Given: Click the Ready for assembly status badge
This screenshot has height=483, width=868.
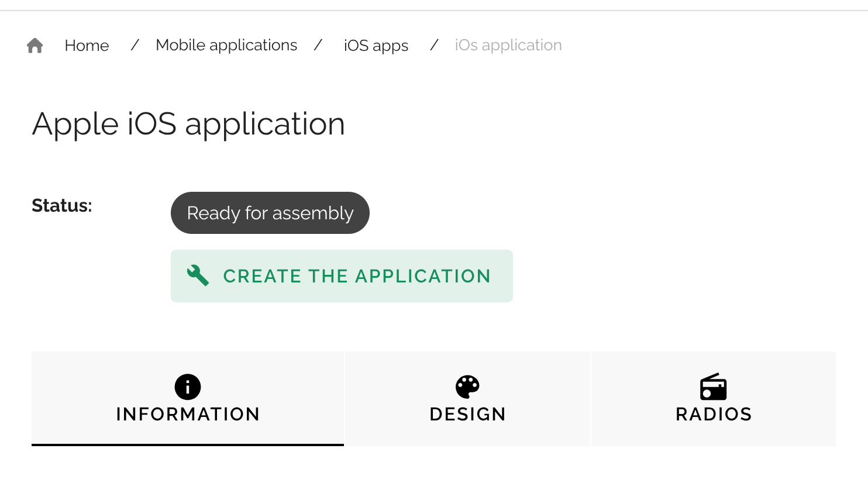Looking at the screenshot, I should [270, 213].
